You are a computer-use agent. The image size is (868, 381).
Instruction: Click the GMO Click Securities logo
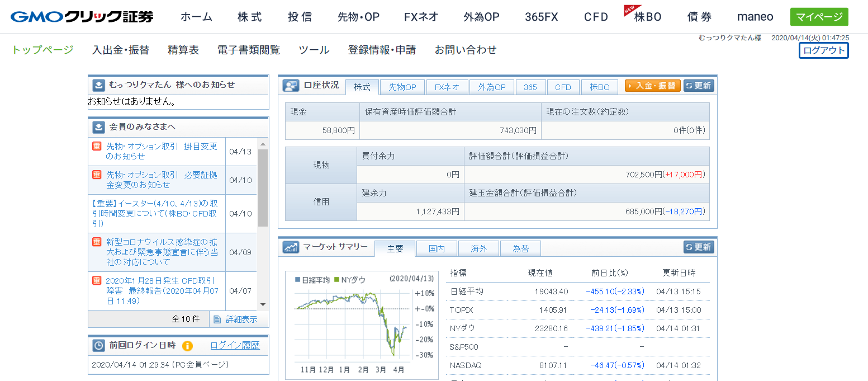point(82,17)
